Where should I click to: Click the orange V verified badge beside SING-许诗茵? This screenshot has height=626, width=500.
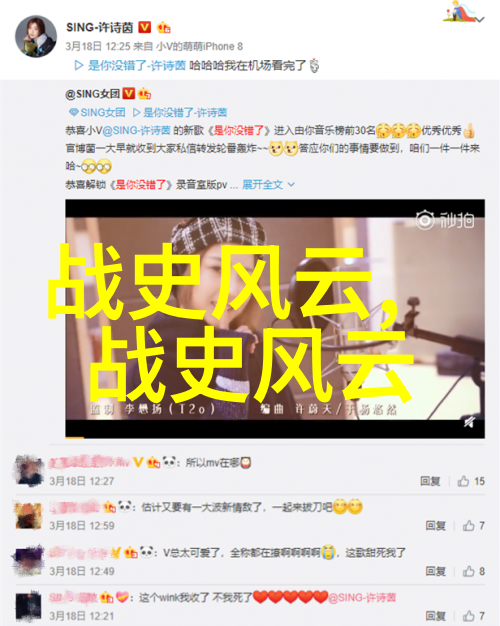click(144, 27)
